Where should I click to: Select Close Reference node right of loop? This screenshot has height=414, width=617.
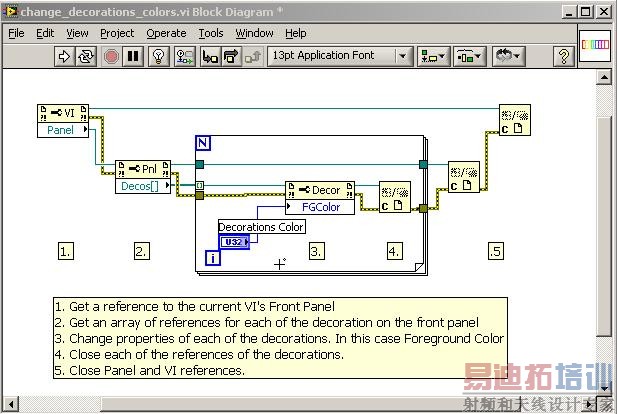[464, 177]
